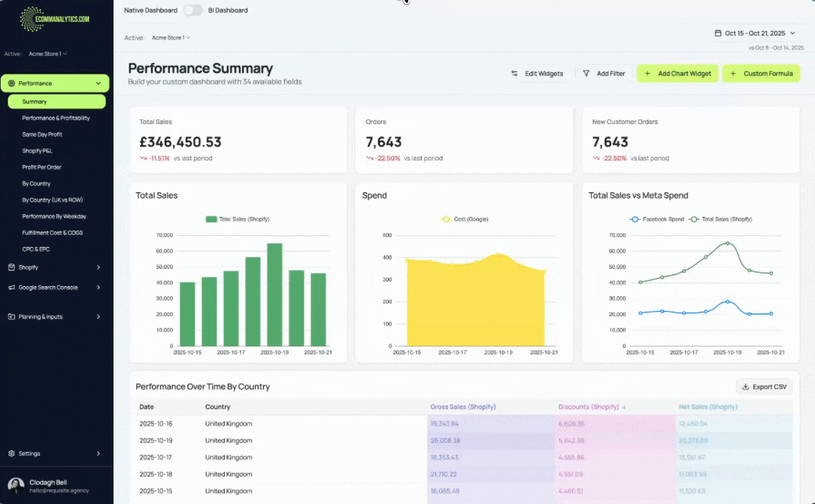The image size is (815, 504).
Task: Open Fulfilment Cost & COGS page
Action: (x=53, y=232)
